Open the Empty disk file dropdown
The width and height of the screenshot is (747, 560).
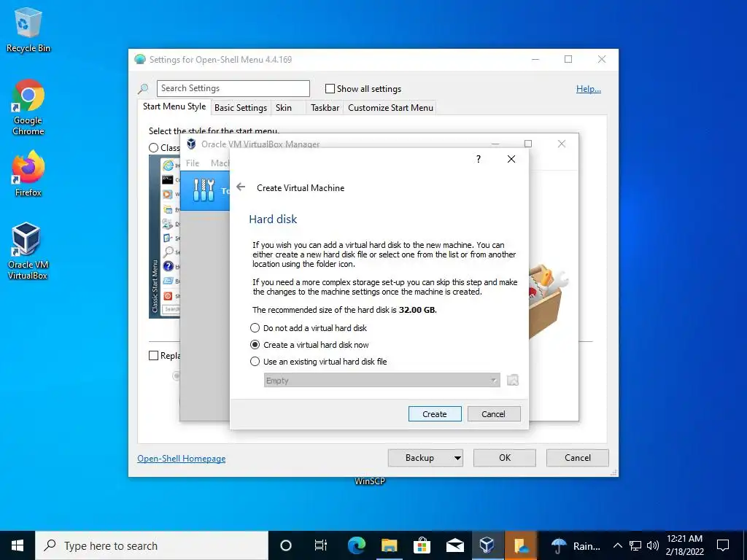[382, 380]
